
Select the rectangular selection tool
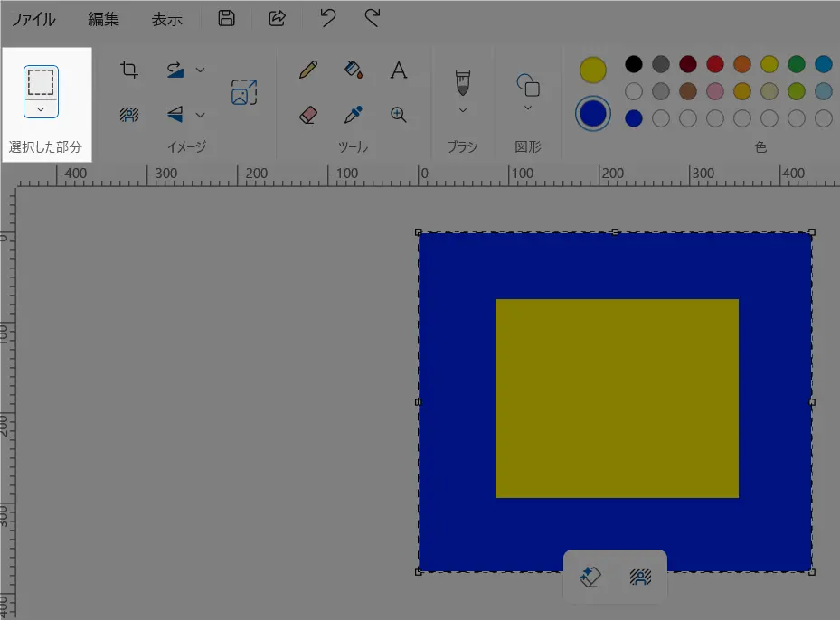pos(41,81)
